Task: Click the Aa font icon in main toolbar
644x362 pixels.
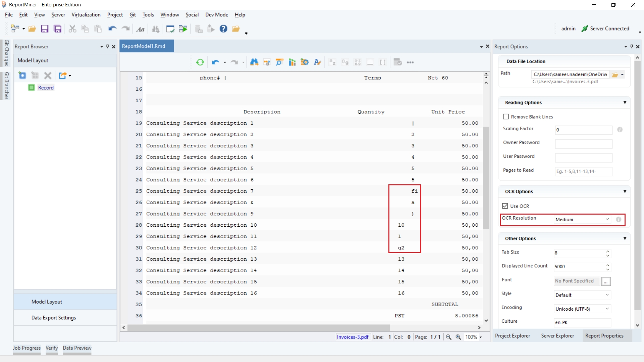Action: (x=141, y=29)
